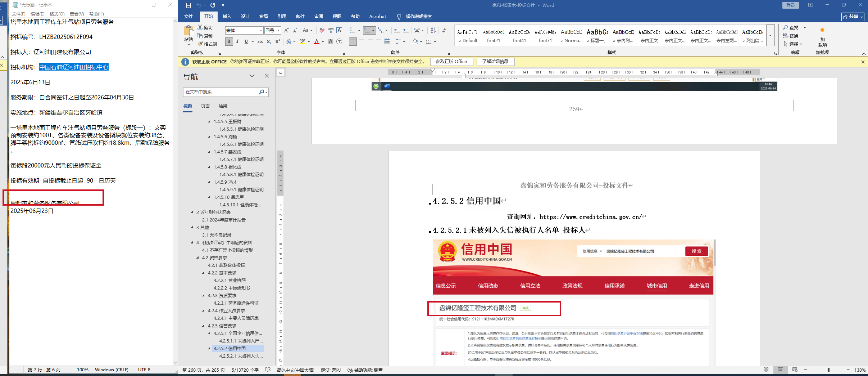The image size is (868, 376).
Task: Click the Clear Formatting eraser icon
Action: point(322,31)
